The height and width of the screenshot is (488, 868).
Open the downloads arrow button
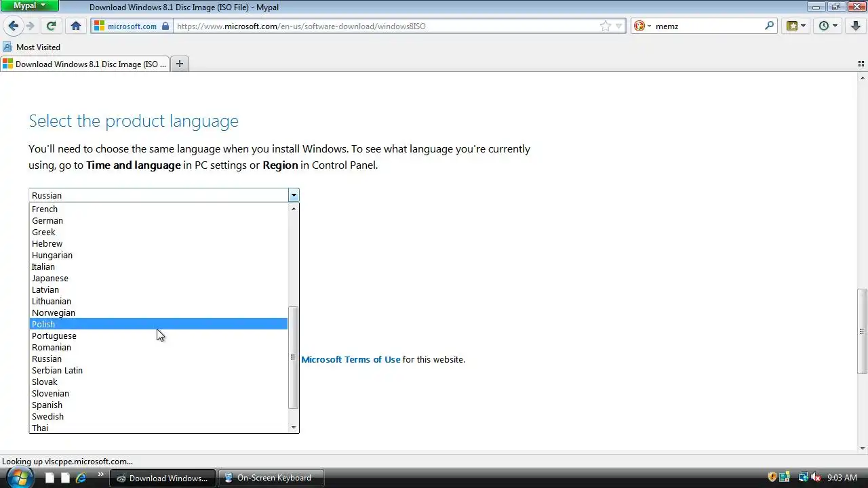coord(856,26)
